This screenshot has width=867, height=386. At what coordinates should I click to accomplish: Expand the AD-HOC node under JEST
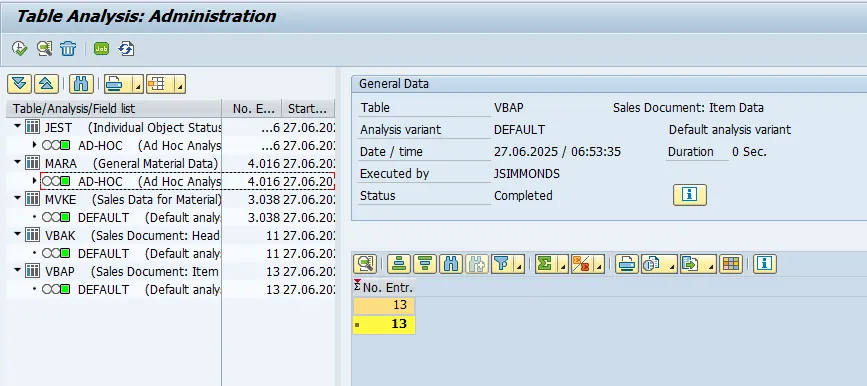34,145
